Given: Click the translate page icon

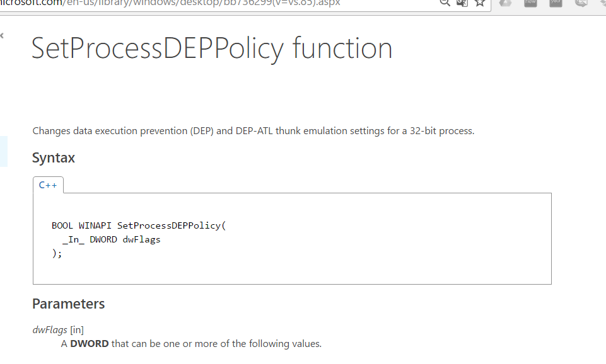Looking at the screenshot, I should coord(462,3).
